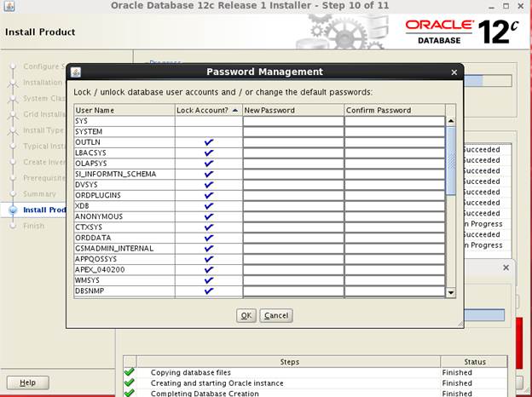Click the installation progress bar behind dialog
The height and width of the screenshot is (397, 532).
(487, 81)
